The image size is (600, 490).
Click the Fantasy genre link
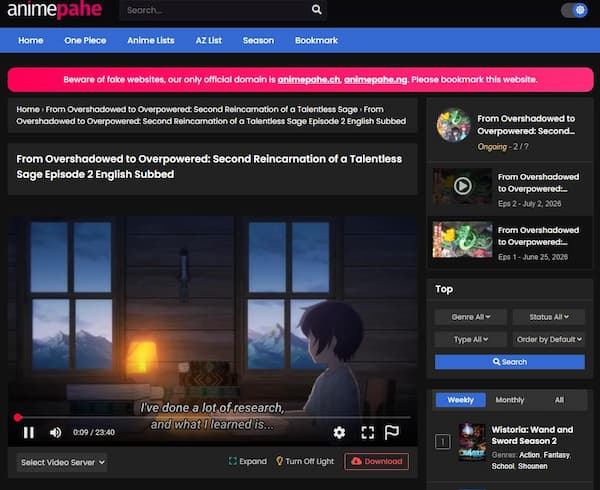point(557,455)
